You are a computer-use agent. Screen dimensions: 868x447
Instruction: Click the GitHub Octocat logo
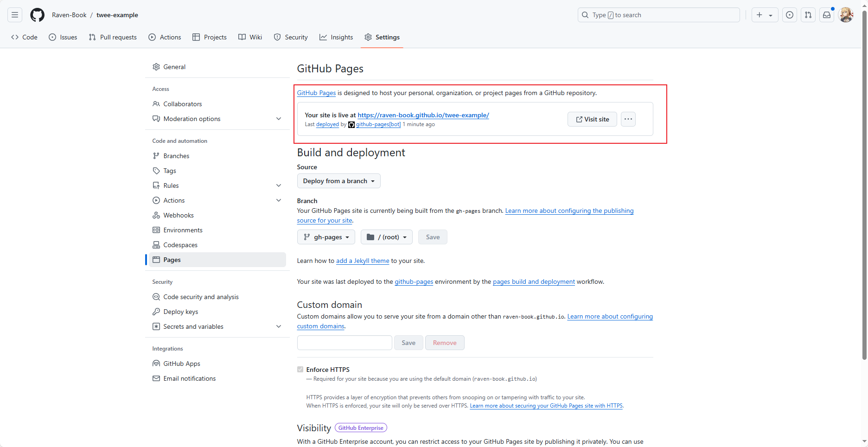[37, 15]
